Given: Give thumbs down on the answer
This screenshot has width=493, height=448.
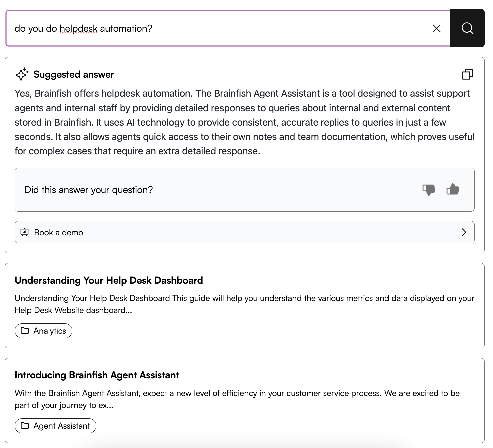Looking at the screenshot, I should click(429, 190).
